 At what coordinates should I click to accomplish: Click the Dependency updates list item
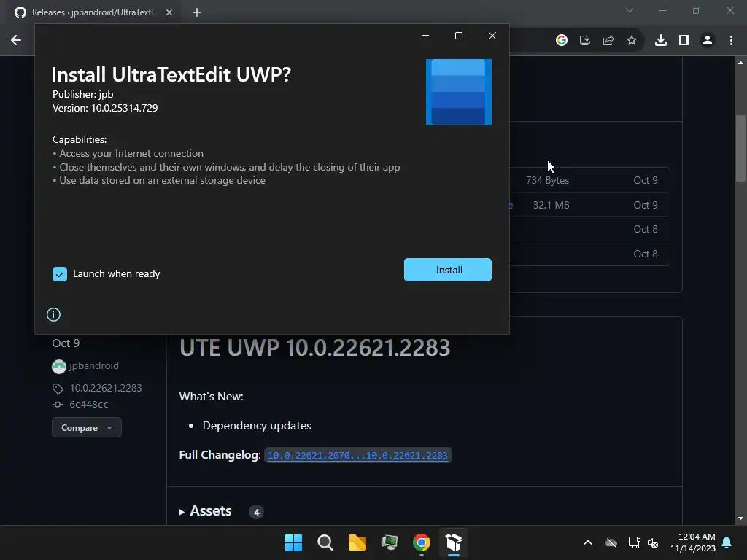coord(257,426)
